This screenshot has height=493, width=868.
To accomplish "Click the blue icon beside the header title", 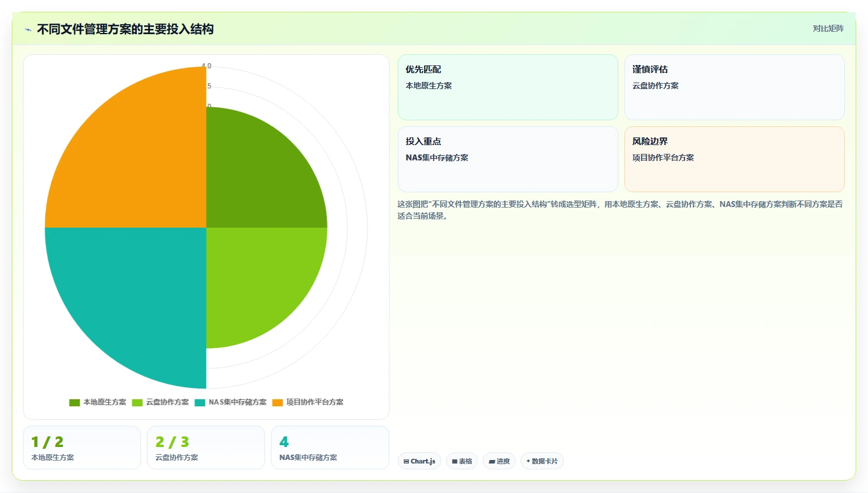I will pyautogui.click(x=28, y=29).
